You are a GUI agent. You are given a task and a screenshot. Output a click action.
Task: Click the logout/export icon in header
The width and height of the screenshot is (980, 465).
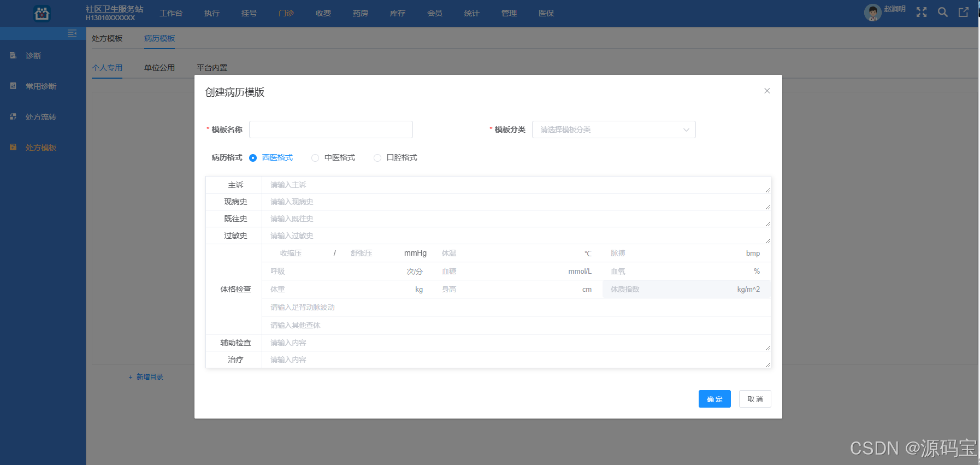click(964, 12)
